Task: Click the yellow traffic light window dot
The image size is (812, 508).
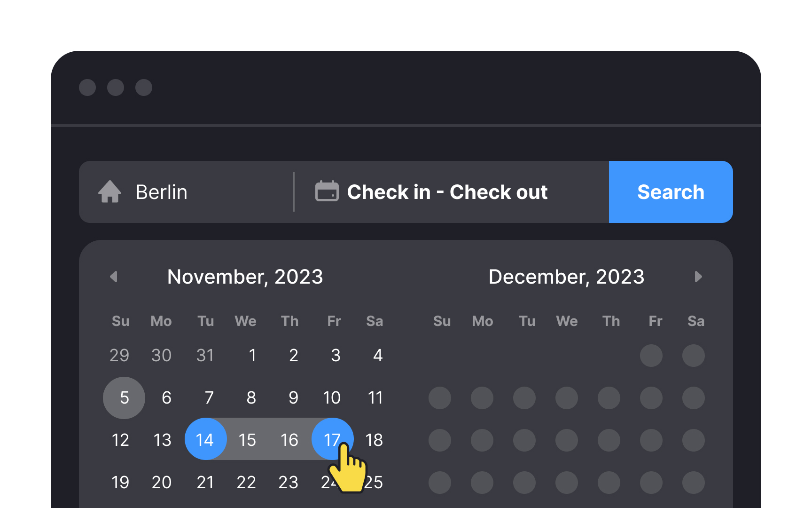Action: coord(116,87)
